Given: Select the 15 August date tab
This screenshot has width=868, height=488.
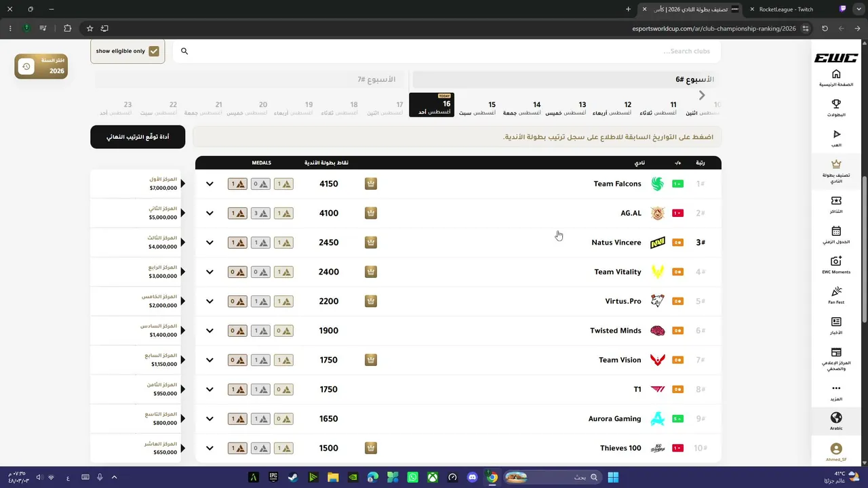Looking at the screenshot, I should click(x=477, y=108).
